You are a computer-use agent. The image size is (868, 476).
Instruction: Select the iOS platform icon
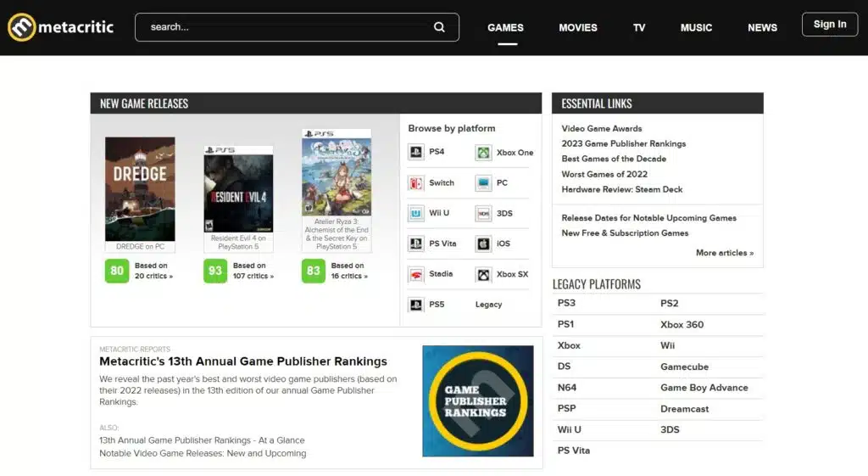click(x=483, y=244)
